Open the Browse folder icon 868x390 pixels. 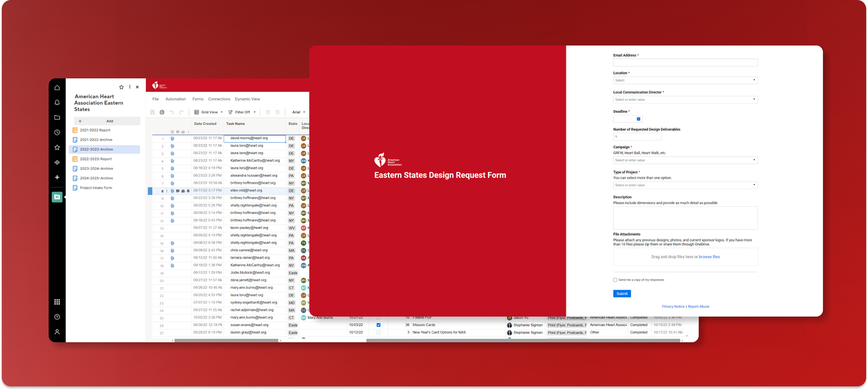click(x=57, y=118)
